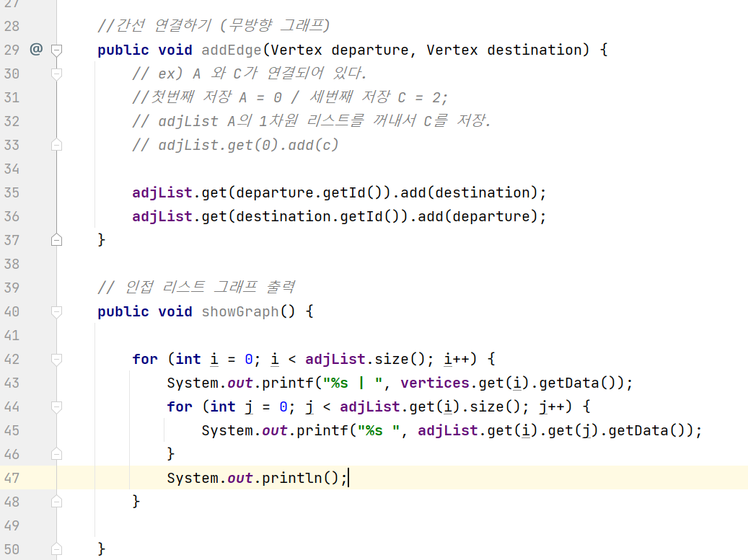
Task: Collapse the comment block fold on line 30
Action: 56,74
